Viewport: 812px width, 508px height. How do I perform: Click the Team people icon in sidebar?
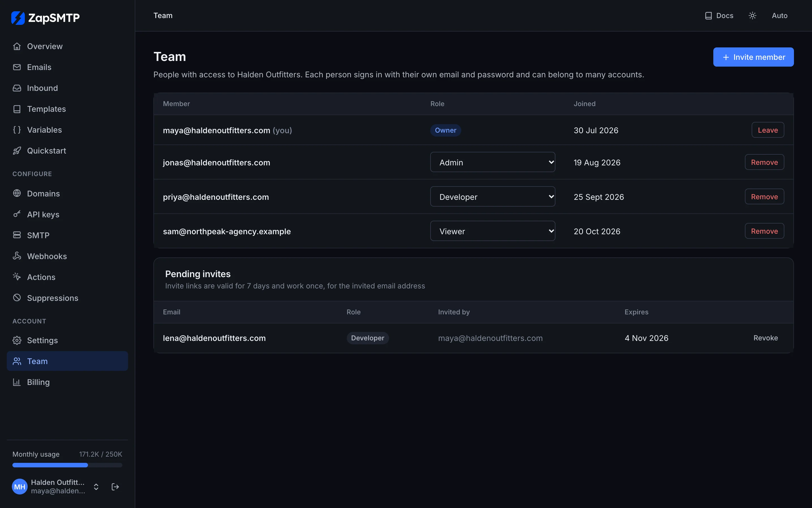click(x=17, y=361)
